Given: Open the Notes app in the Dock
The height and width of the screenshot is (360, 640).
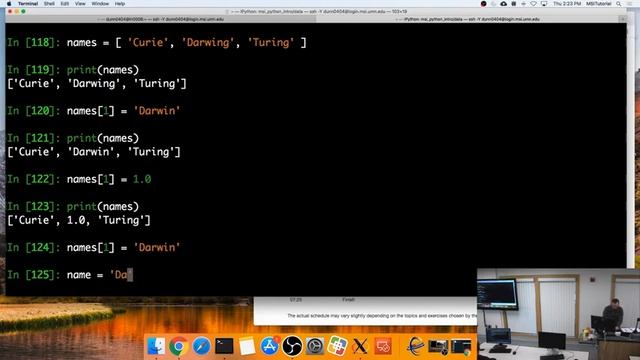Looking at the screenshot, I should (x=247, y=346).
